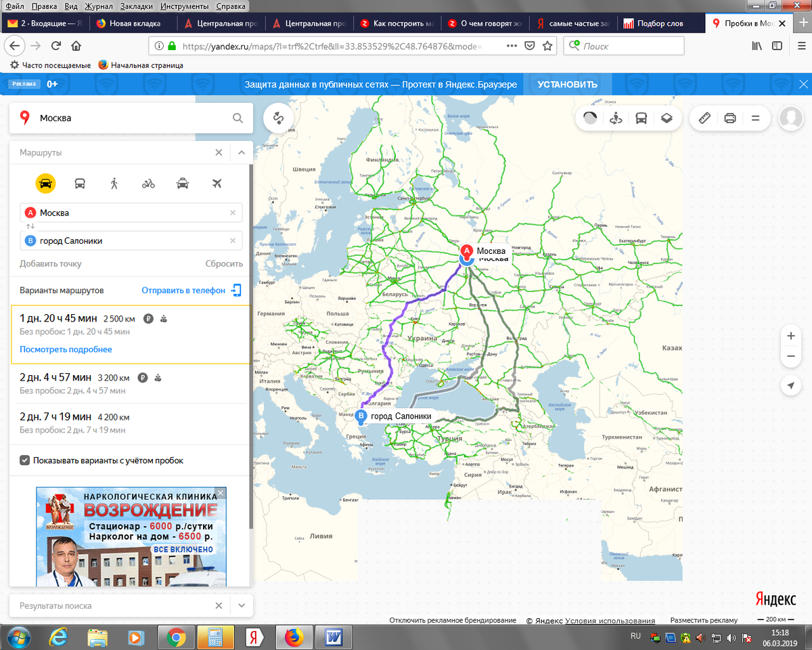Screen dimensions: 812x650
Task: Close the Результаты поиска panel
Action: (x=219, y=605)
